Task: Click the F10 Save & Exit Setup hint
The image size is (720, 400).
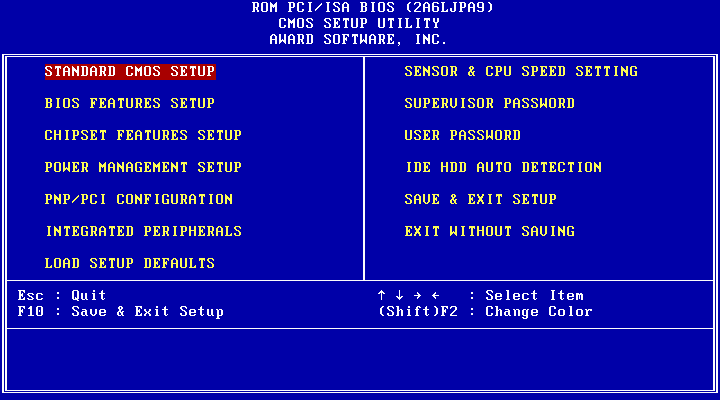Action: pos(121,311)
